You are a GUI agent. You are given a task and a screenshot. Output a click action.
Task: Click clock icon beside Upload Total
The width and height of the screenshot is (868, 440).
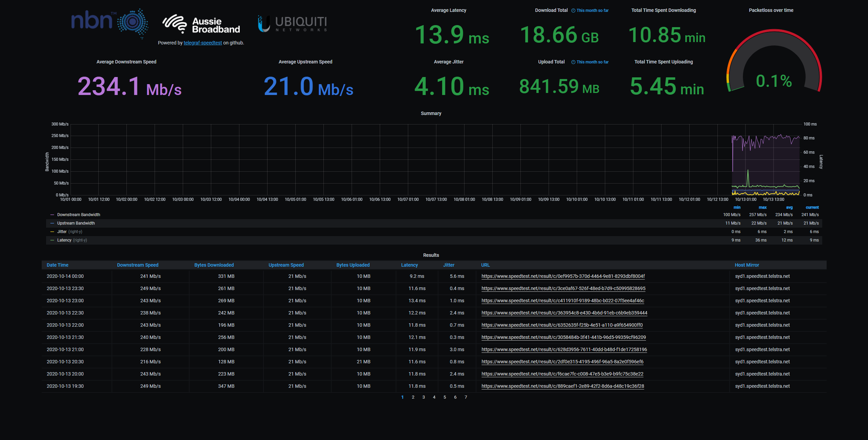coord(573,62)
